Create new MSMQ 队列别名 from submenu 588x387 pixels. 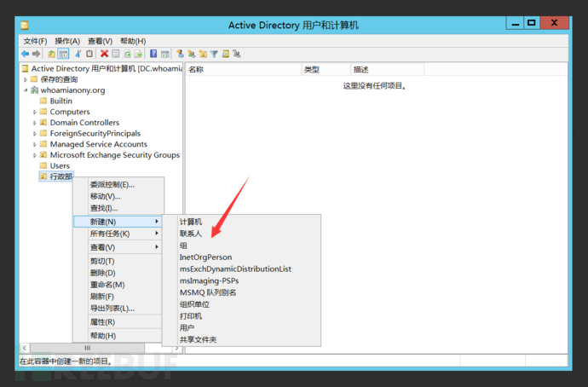pyautogui.click(x=241, y=292)
